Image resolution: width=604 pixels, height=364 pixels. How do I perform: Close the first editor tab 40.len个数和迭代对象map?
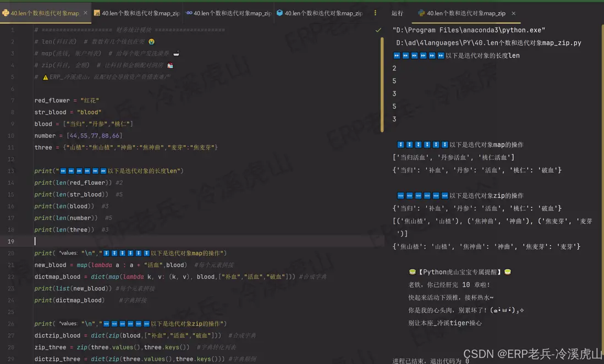[85, 13]
